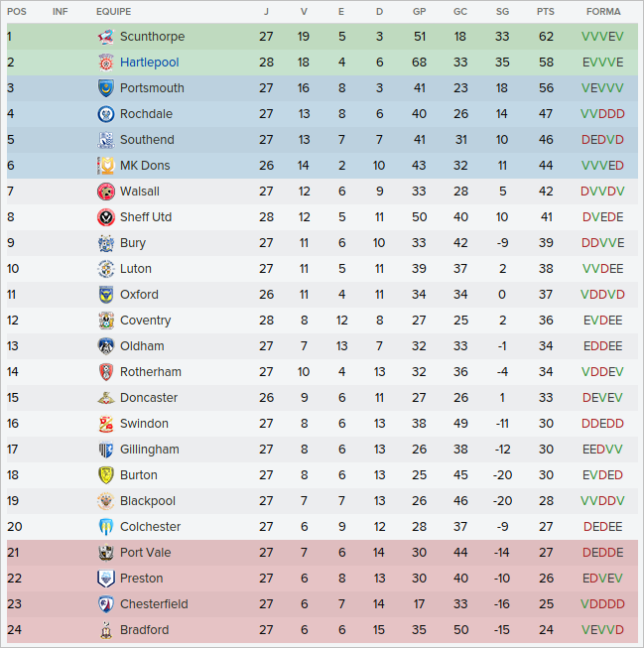Click the Scunthorpe club crest icon
Viewport: 644px width, 648px height.
[x=105, y=37]
